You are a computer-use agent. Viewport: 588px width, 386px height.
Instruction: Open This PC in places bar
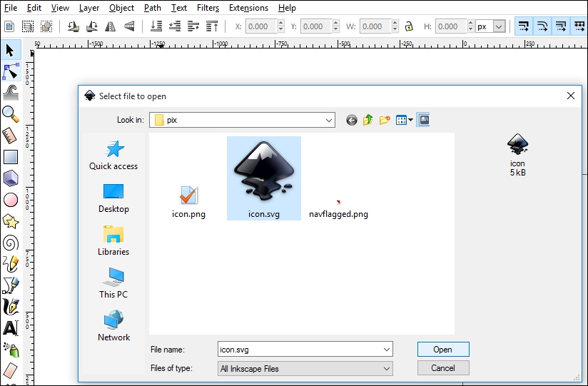[x=113, y=283]
